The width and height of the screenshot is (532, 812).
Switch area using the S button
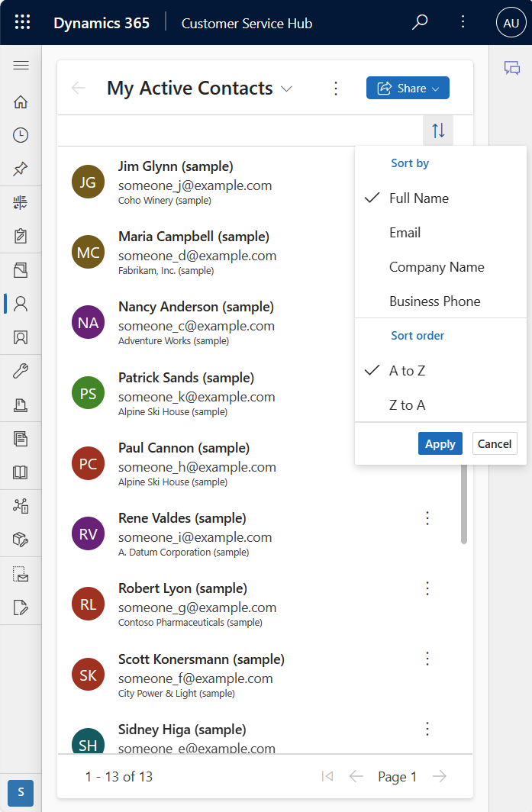[x=21, y=792]
